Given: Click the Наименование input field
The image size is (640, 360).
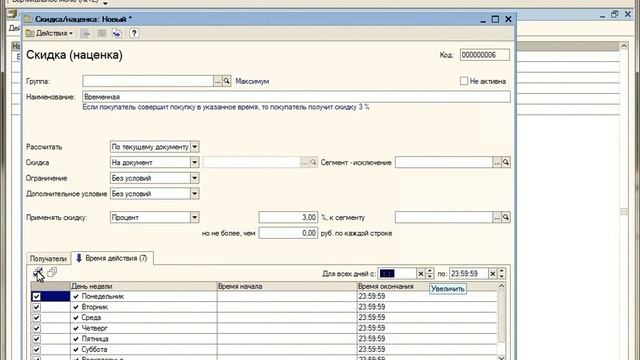Looking at the screenshot, I should click(296, 97).
